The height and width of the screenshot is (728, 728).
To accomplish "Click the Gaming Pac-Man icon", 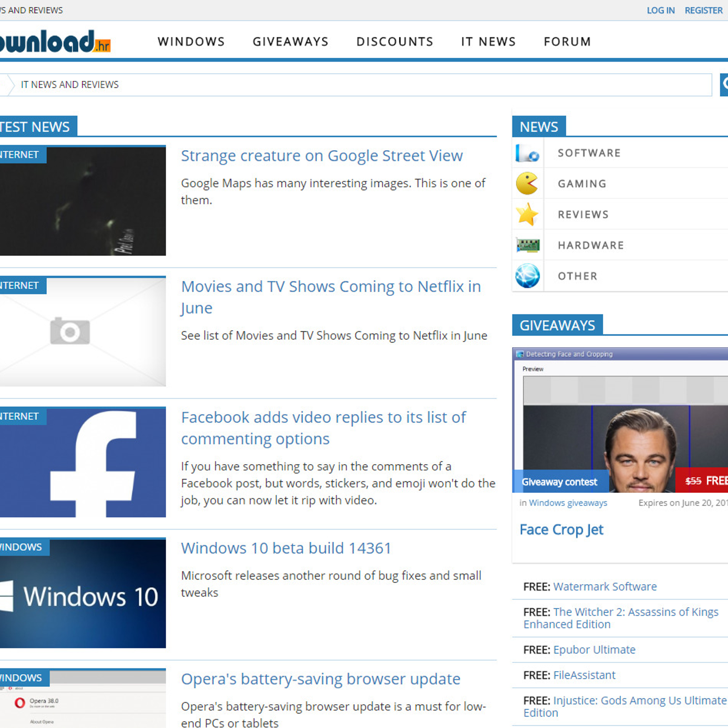I will coord(527,183).
